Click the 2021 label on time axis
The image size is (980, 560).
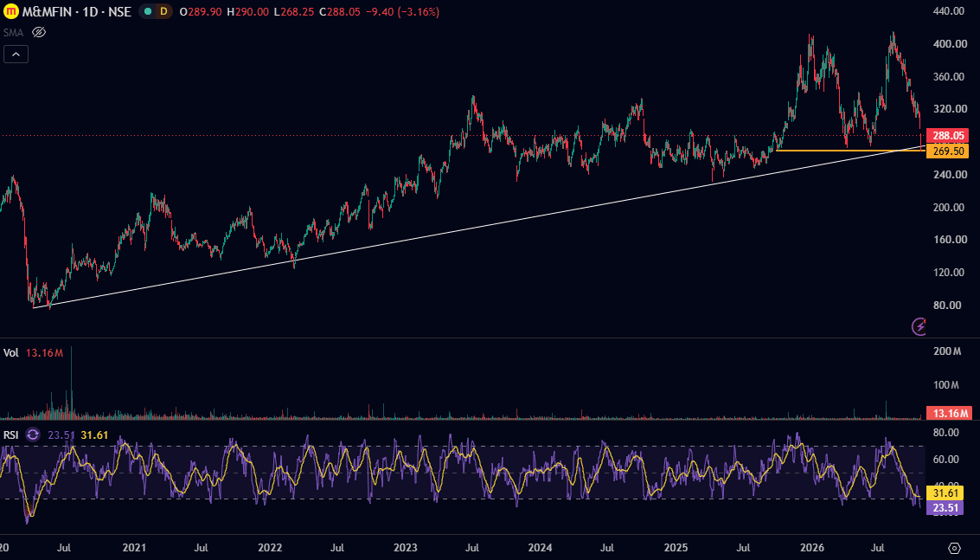[x=134, y=548]
